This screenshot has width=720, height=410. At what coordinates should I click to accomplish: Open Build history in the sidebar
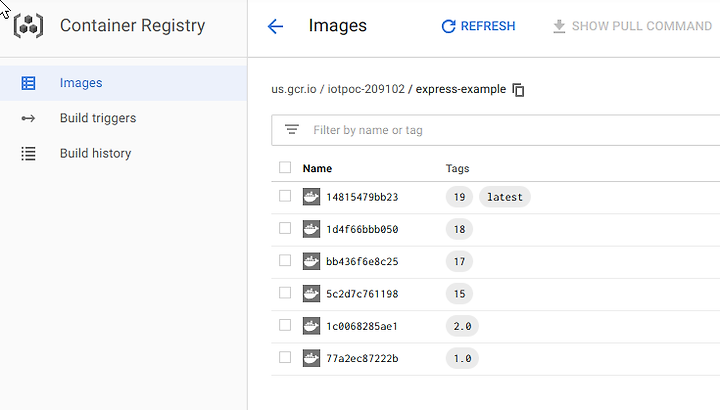(96, 153)
